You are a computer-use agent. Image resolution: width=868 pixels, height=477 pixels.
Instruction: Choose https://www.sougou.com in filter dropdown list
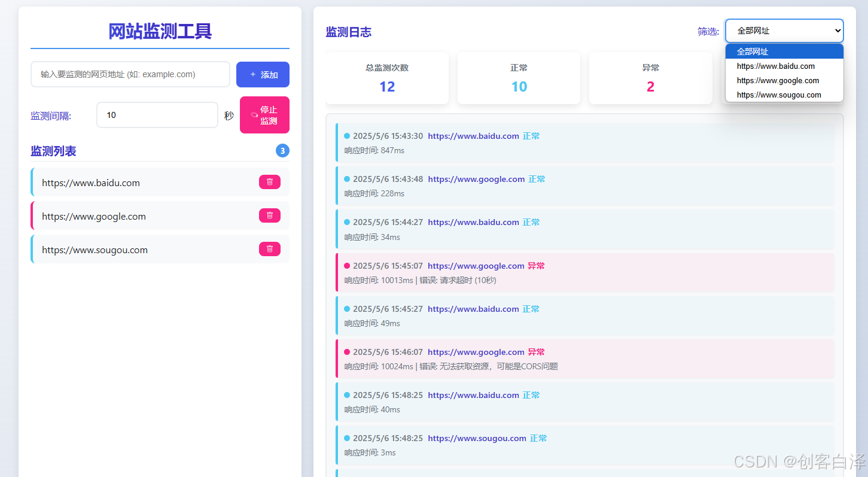(784, 95)
